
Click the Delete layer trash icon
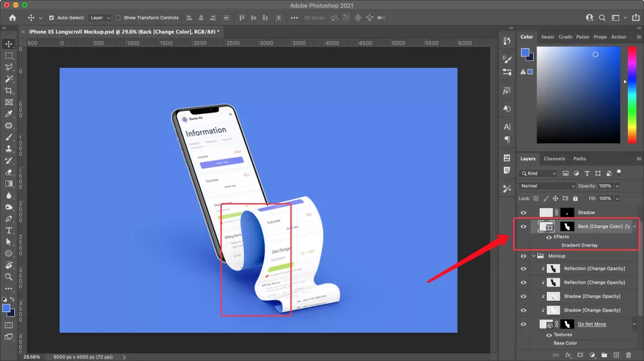tap(628, 355)
